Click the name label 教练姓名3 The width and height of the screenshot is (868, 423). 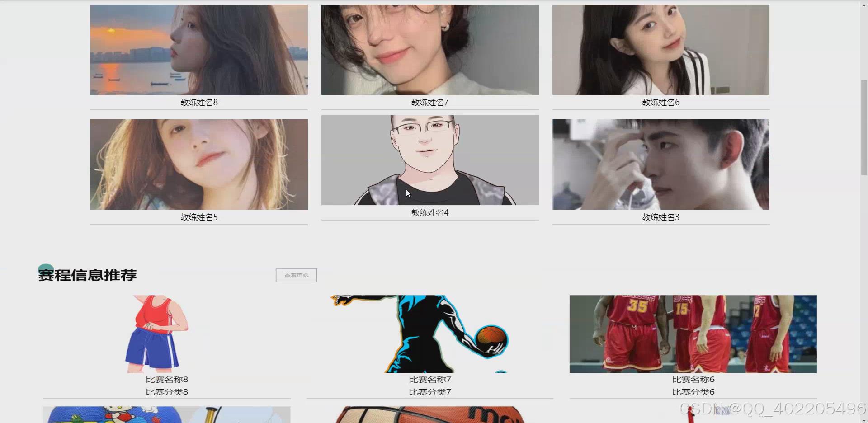tap(661, 217)
